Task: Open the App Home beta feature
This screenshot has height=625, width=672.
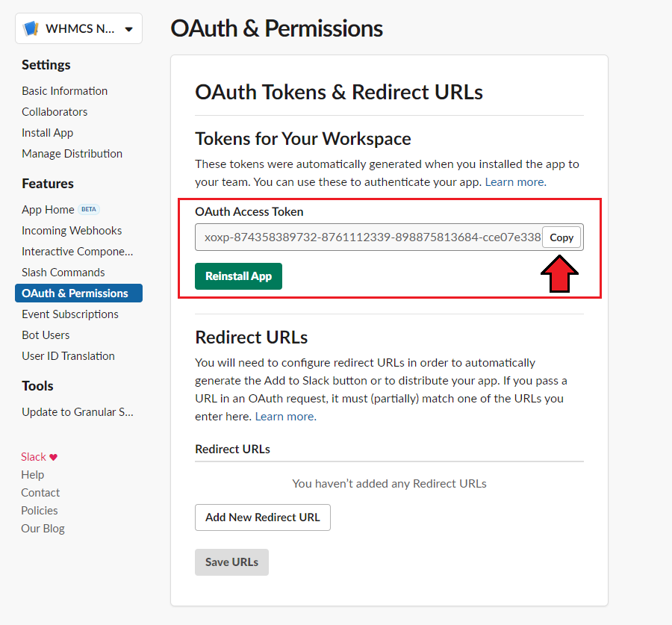Action: pyautogui.click(x=48, y=210)
